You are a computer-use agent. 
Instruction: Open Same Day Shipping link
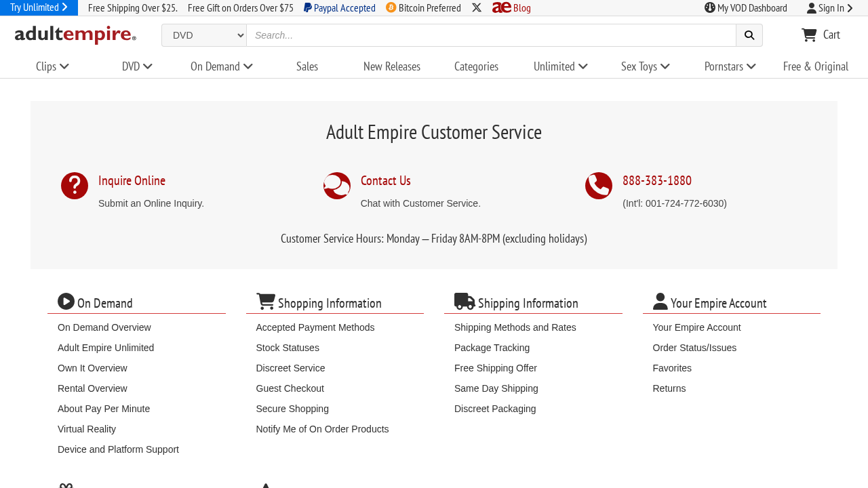496,388
